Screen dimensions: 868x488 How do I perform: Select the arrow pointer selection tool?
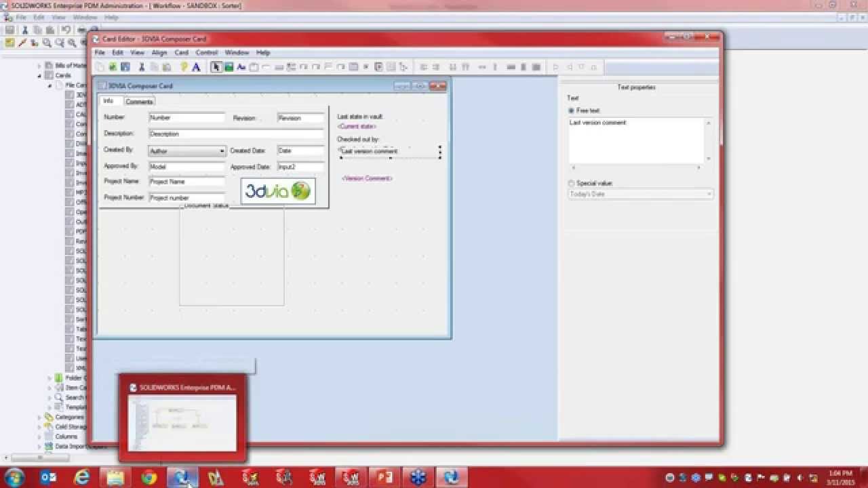tap(216, 67)
